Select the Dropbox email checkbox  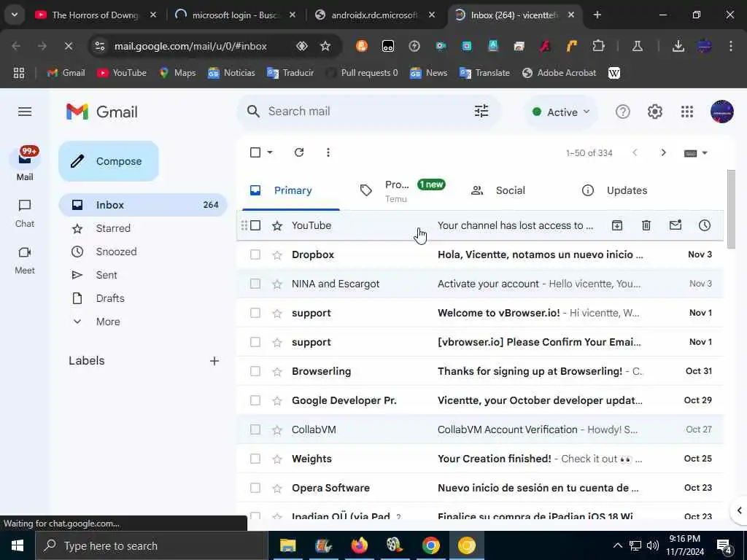(x=255, y=254)
